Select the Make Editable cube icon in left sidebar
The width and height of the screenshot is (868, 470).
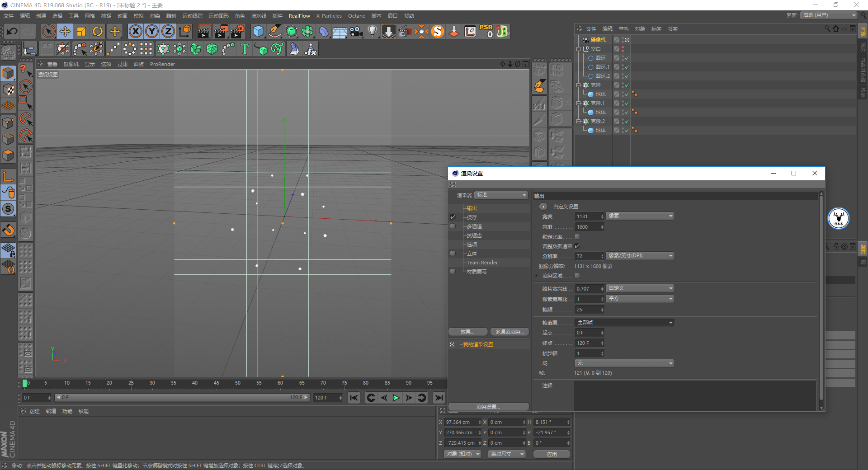click(8, 73)
